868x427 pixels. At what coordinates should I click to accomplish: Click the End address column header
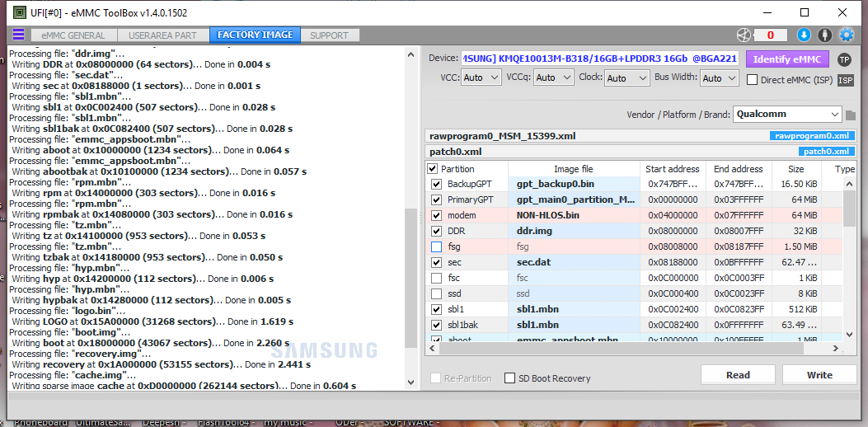tap(739, 169)
